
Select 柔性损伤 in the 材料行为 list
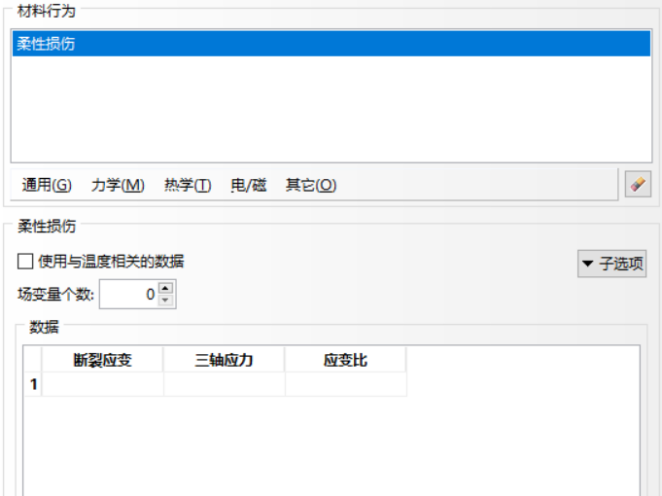(x=46, y=43)
